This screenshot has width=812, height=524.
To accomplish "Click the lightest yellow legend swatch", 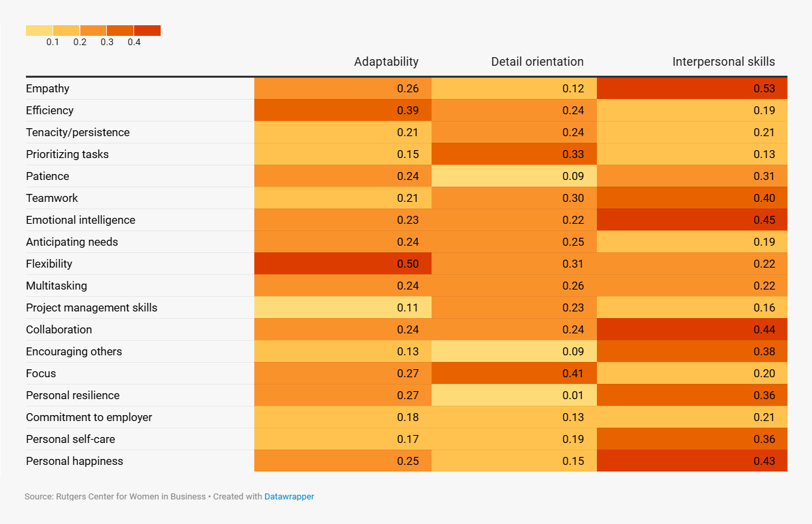I will point(39,31).
